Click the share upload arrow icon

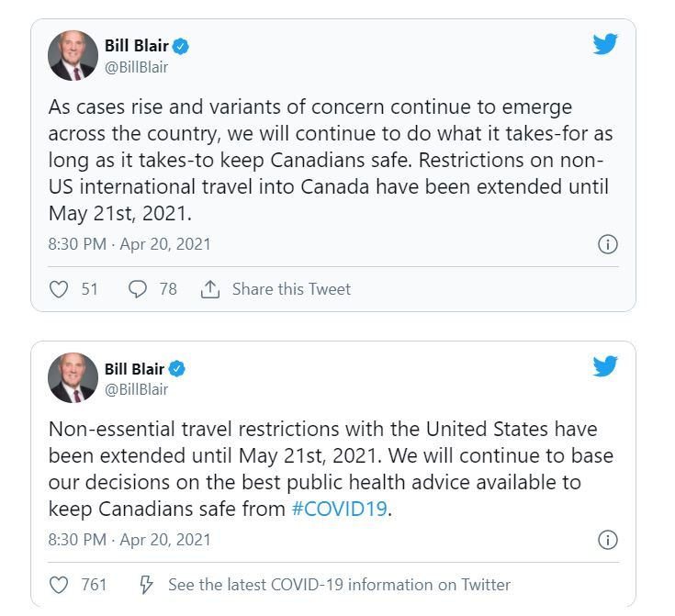[x=210, y=289]
